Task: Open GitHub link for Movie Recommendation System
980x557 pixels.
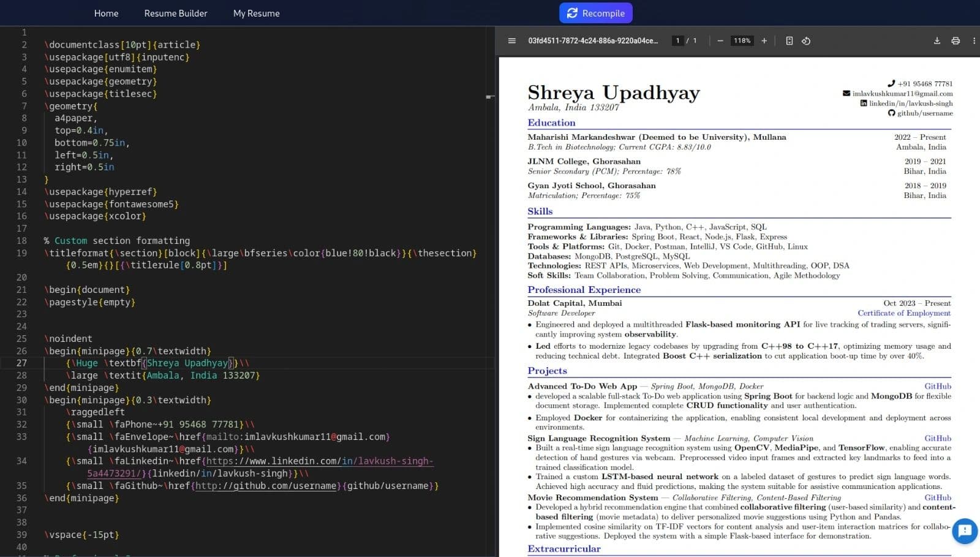Action: tap(938, 498)
